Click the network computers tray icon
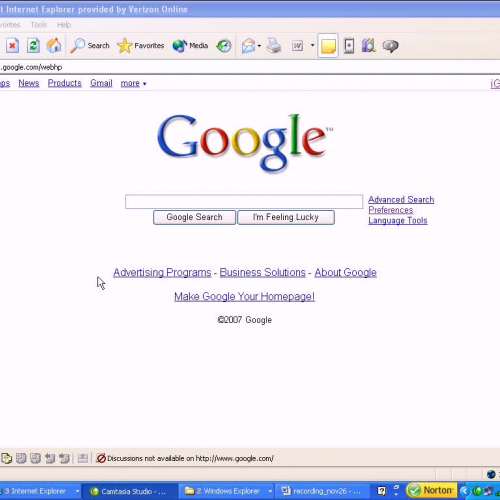 (x=488, y=491)
